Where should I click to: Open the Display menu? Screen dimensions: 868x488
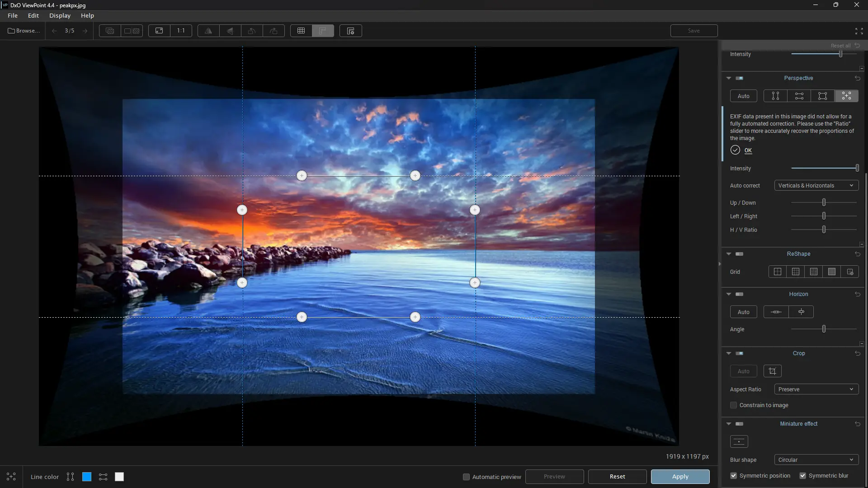tap(59, 15)
